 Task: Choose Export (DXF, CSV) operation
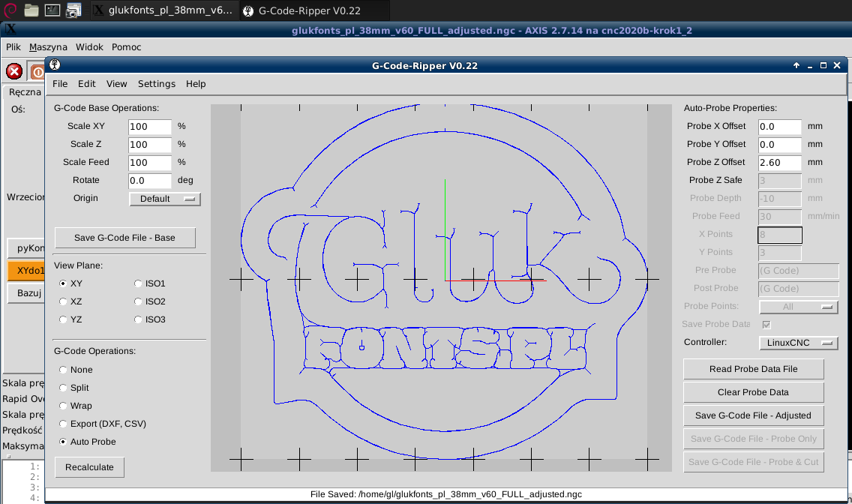click(63, 424)
